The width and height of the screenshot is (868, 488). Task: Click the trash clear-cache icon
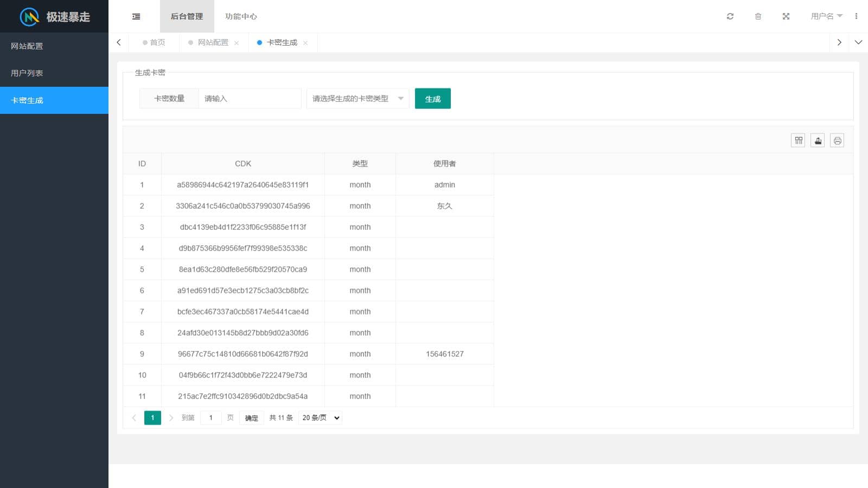tap(758, 16)
